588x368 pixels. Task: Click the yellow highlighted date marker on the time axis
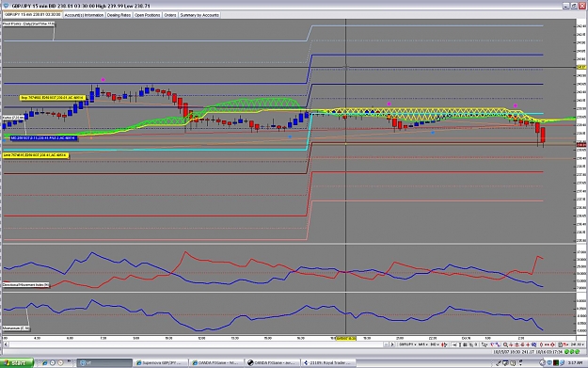(346, 339)
